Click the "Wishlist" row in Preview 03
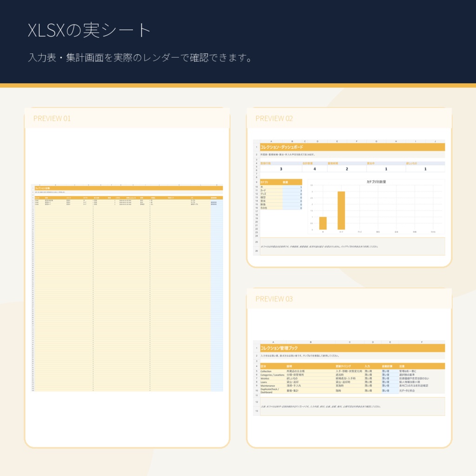This screenshot has height=476, width=476. point(352,378)
